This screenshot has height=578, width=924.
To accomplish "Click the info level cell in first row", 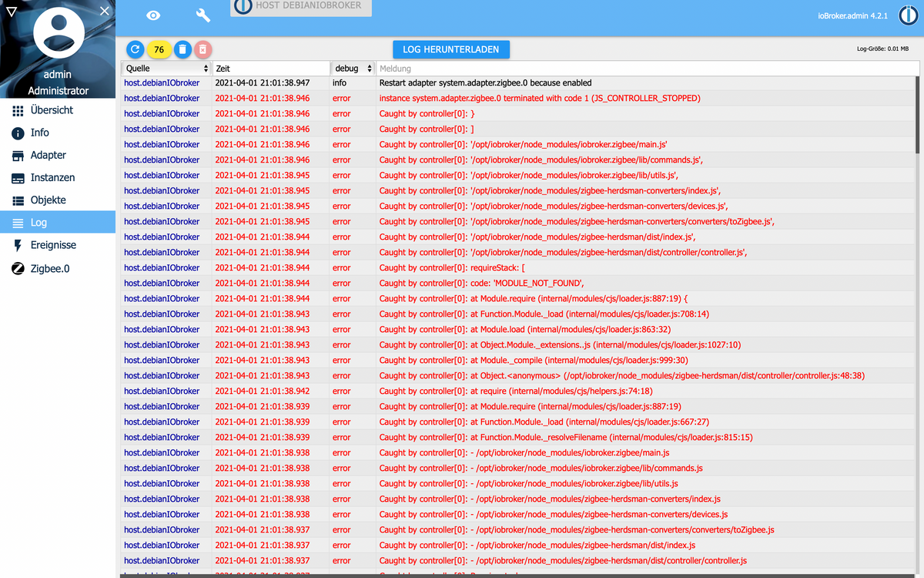I will click(x=340, y=82).
